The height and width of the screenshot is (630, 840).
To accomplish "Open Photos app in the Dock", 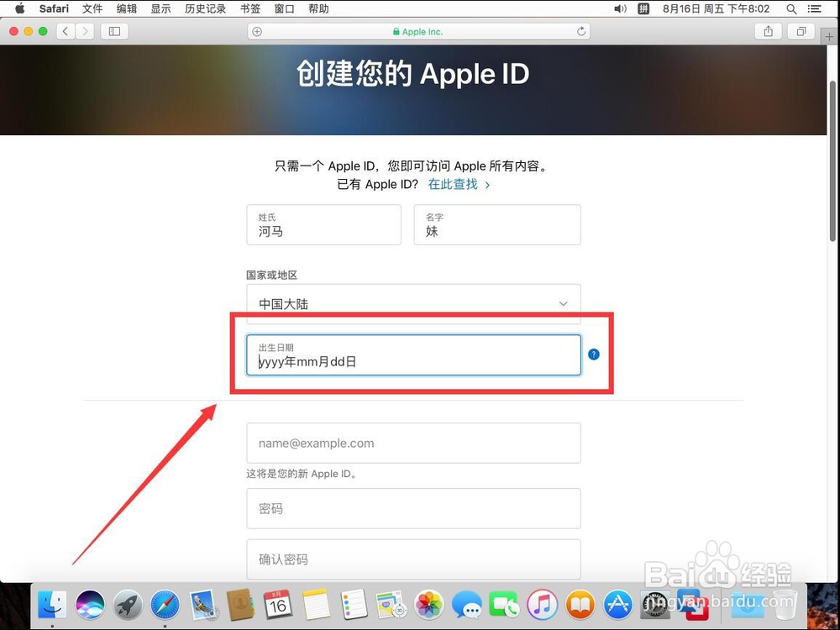I will pos(428,606).
